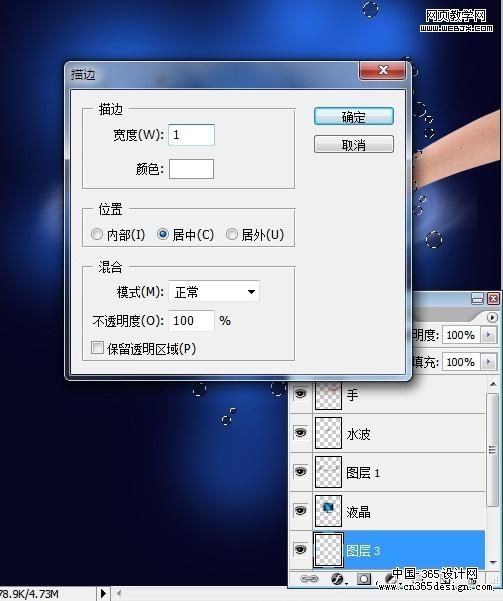Select the 居外(U) position radio button

pos(232,234)
